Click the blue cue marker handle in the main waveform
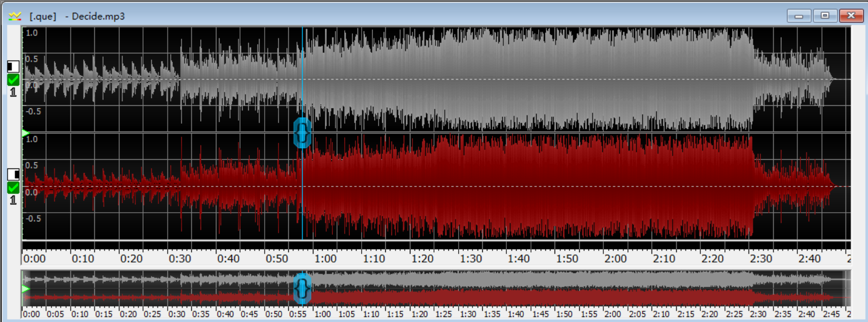Screen dimensions: 868x322 click(302, 133)
